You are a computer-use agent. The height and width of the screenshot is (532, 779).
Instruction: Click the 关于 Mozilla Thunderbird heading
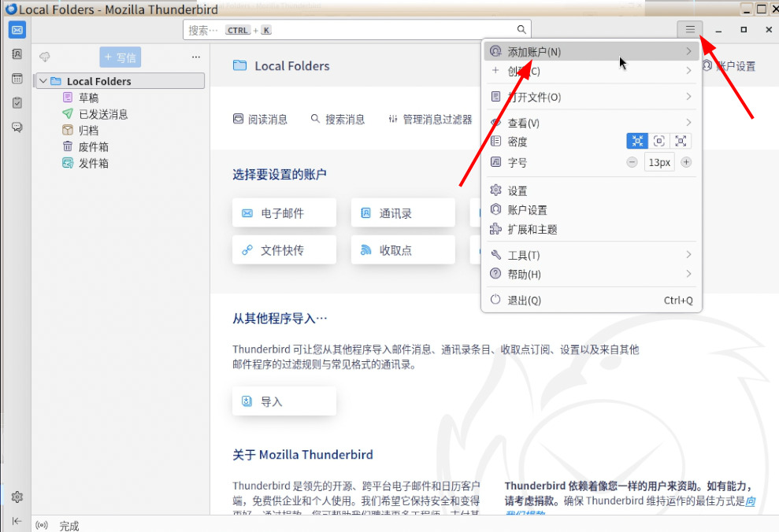tap(302, 454)
